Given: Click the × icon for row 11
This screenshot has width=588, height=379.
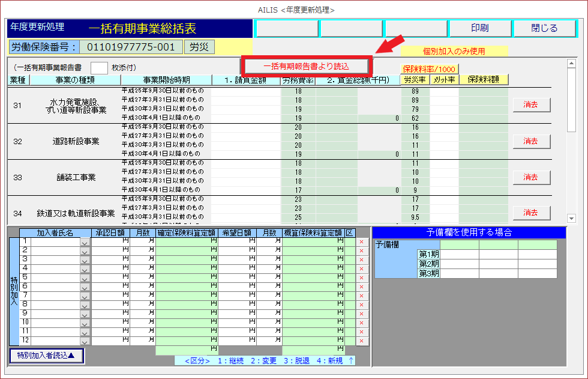Looking at the screenshot, I should coord(361,332).
